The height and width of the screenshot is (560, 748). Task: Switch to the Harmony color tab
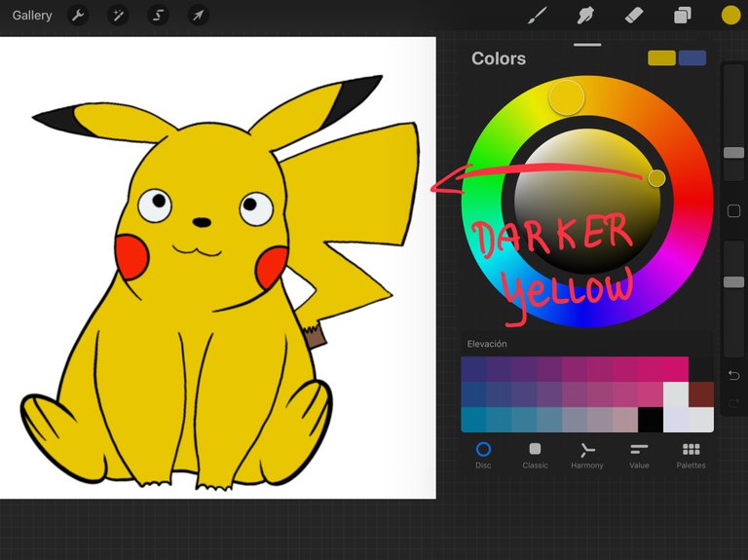pos(587,455)
